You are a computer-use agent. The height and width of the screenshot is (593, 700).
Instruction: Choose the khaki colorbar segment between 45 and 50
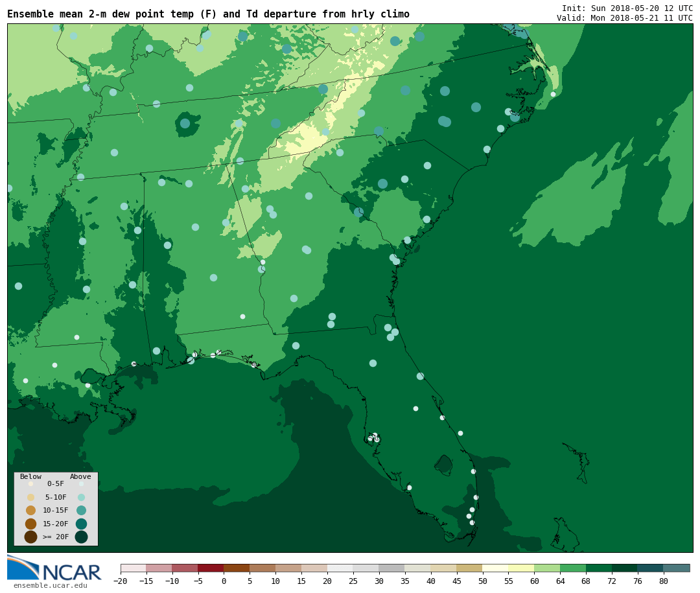[470, 568]
